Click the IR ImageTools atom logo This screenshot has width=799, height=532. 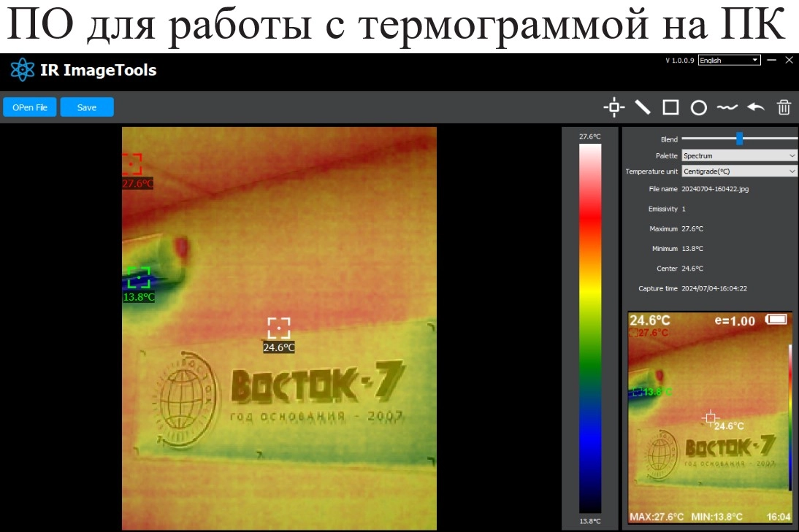pyautogui.click(x=23, y=70)
